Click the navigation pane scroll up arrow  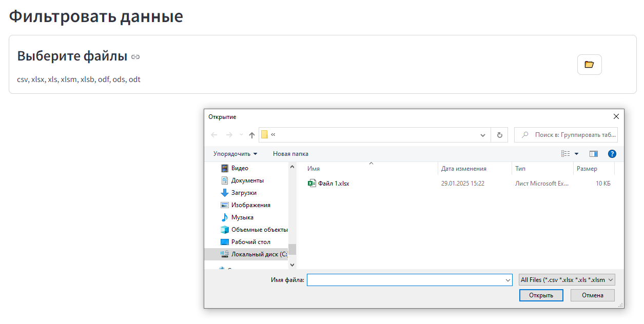point(292,167)
